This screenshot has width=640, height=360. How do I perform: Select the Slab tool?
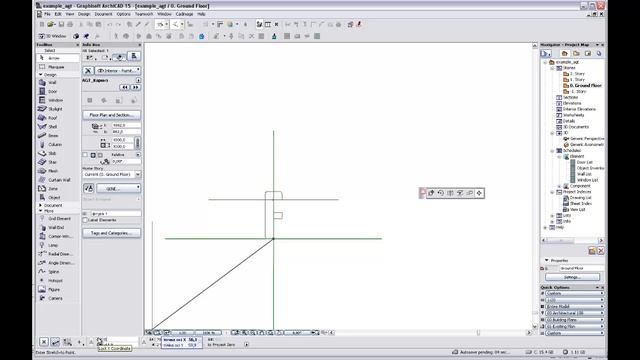tap(58, 153)
